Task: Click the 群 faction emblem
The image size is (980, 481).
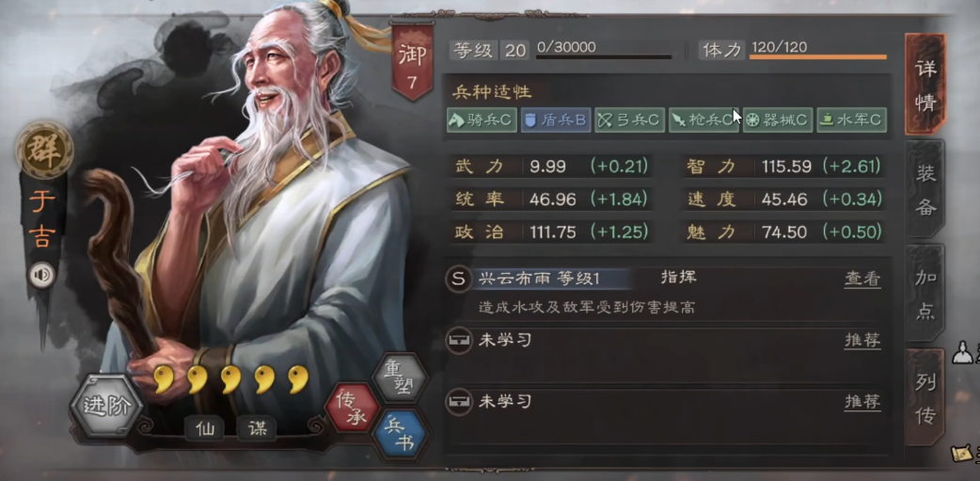Action: pos(44,150)
